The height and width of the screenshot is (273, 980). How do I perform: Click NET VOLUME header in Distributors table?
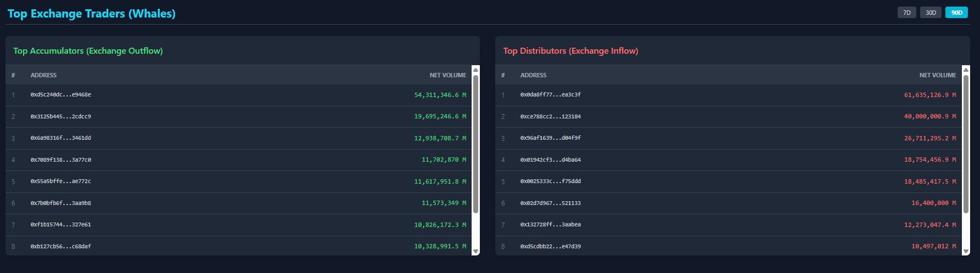point(937,75)
